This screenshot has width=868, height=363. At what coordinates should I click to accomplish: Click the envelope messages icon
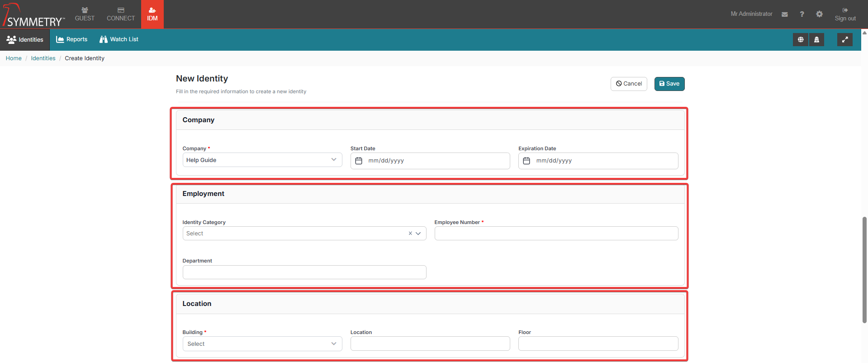click(x=785, y=14)
